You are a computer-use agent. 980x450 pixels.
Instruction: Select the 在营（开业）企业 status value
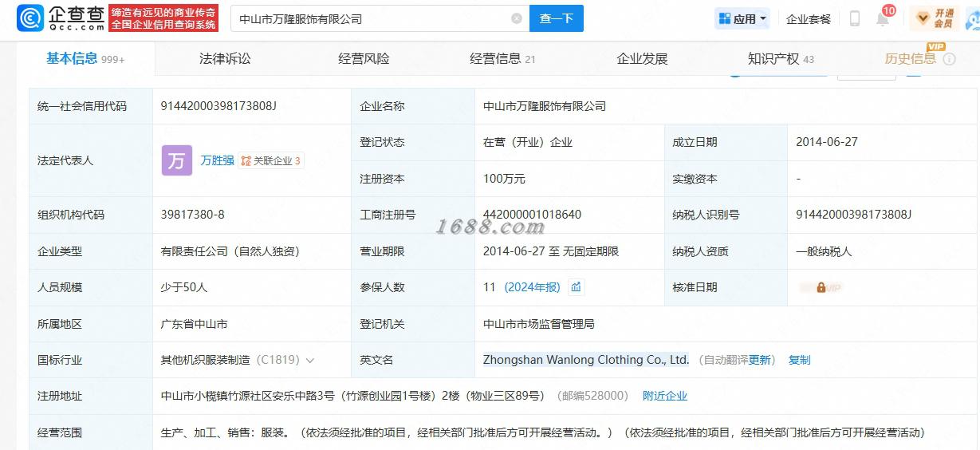(x=528, y=142)
